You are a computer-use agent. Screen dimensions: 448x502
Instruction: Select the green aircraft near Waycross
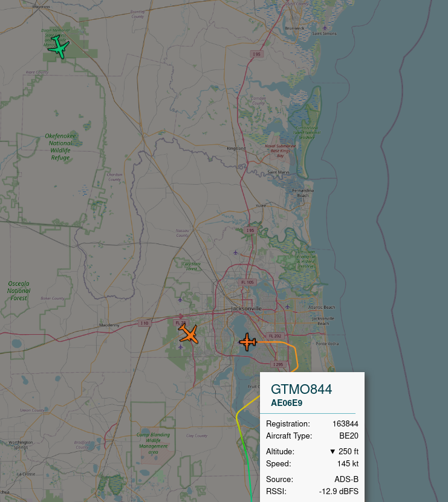click(x=59, y=47)
